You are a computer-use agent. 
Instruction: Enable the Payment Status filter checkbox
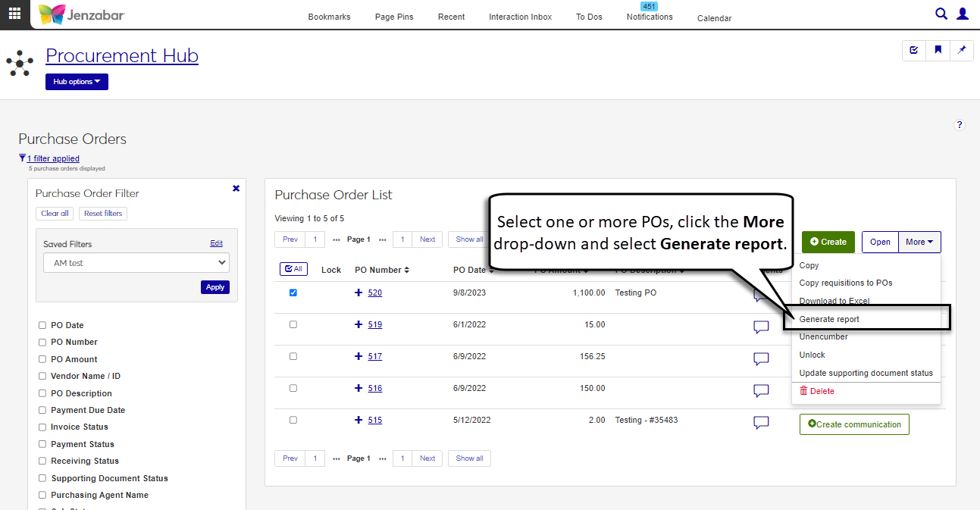pyautogui.click(x=42, y=444)
